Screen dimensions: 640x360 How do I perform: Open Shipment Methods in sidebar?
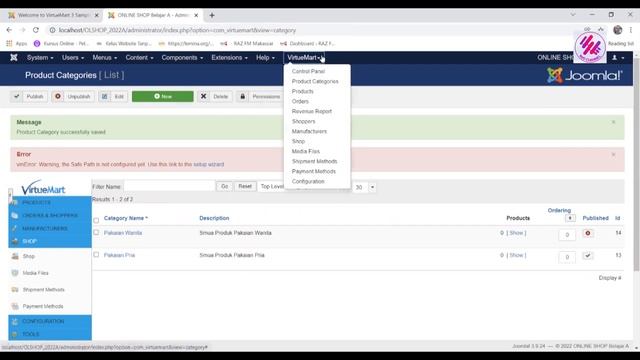43,289
